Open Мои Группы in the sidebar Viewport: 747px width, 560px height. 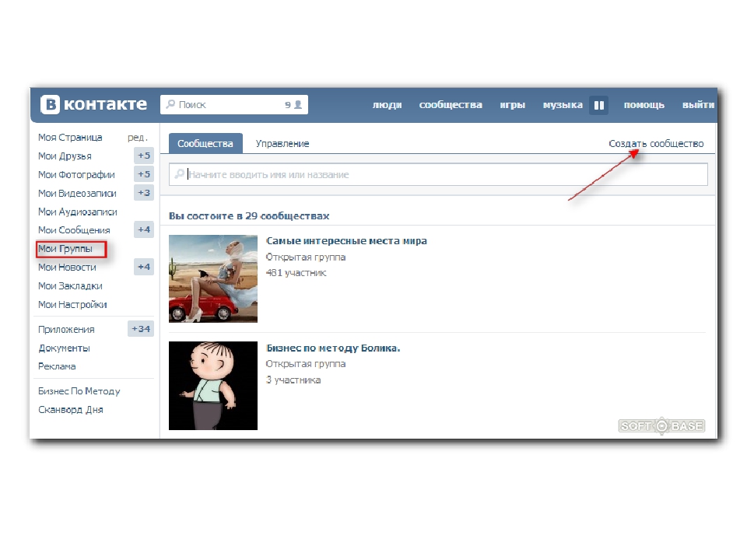65,249
